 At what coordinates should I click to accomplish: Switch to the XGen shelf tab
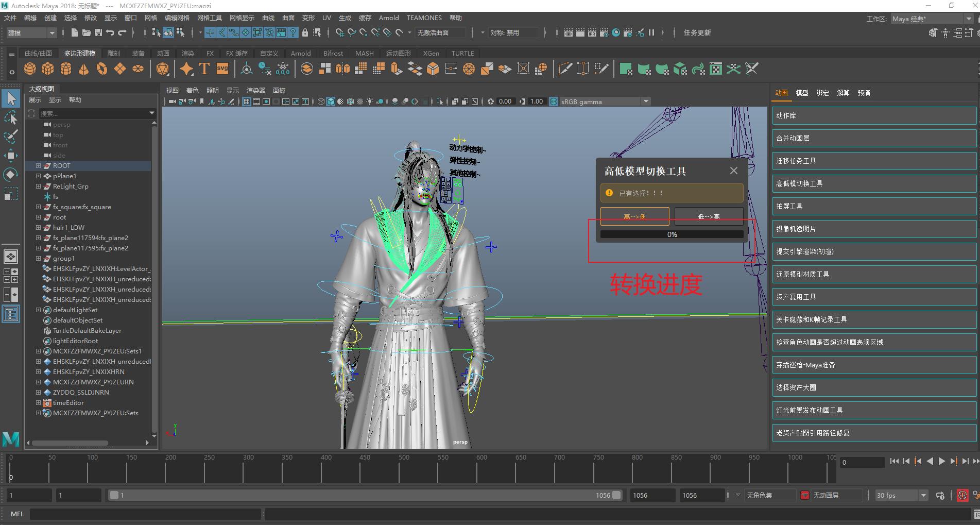[x=431, y=54]
